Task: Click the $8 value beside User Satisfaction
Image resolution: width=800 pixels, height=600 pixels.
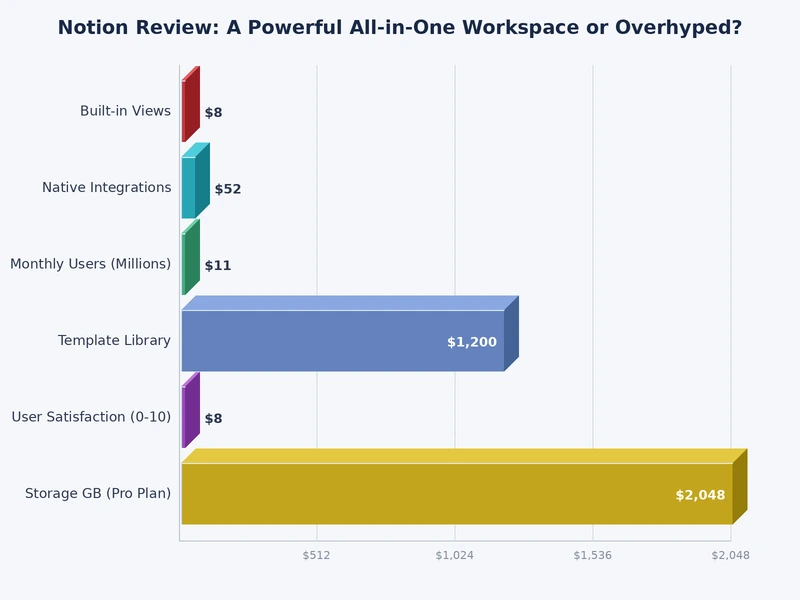Action: click(213, 419)
